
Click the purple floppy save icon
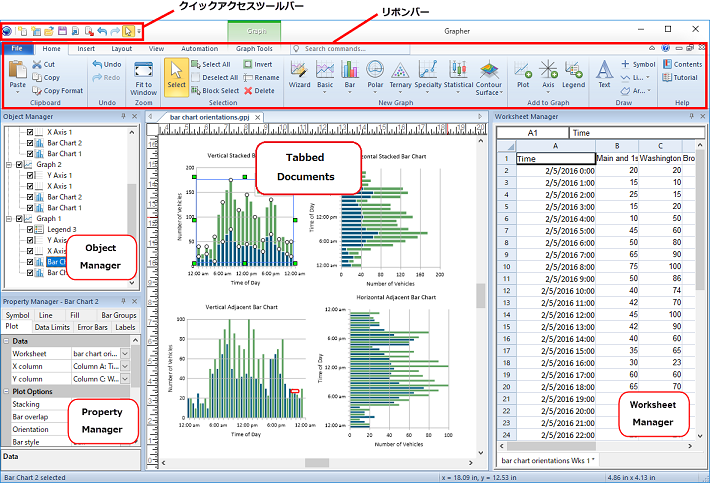(62, 31)
